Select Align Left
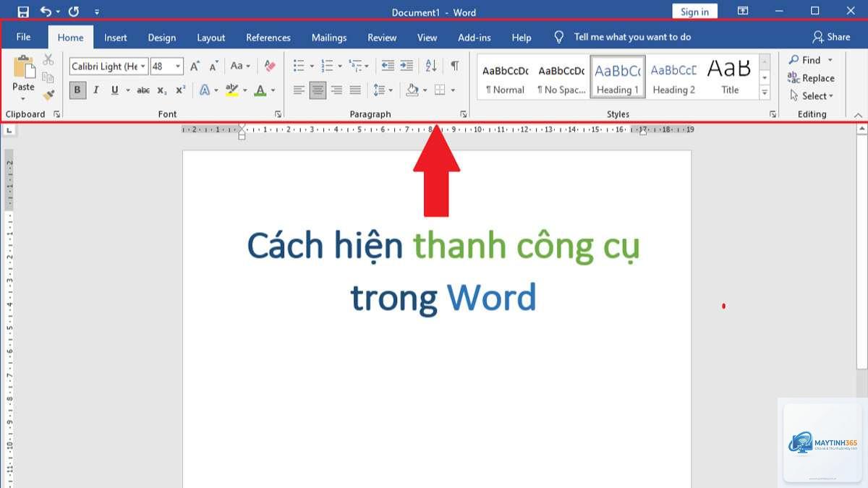 (299, 90)
